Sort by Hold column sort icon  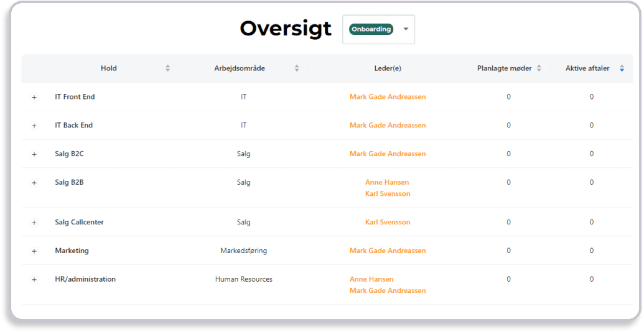tap(167, 68)
